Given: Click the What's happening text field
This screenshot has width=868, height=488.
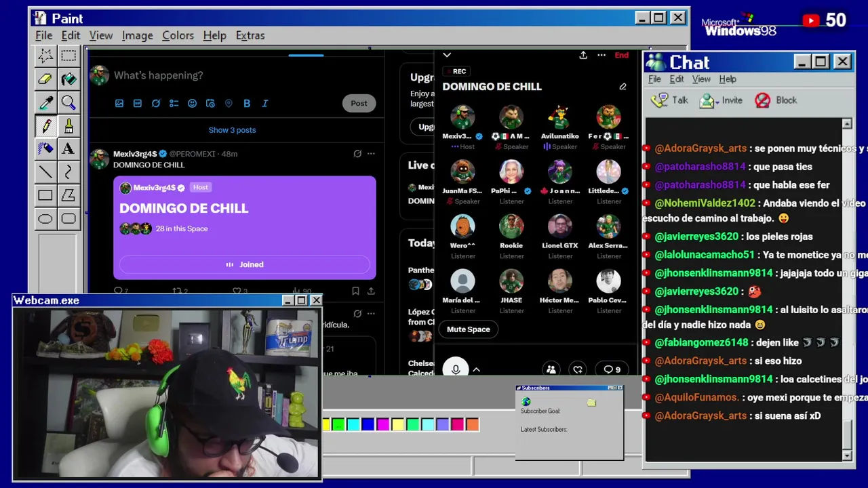Looking at the screenshot, I should [158, 75].
